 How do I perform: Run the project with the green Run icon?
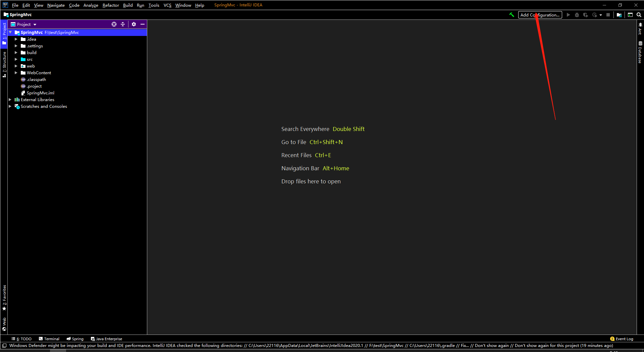coord(568,15)
